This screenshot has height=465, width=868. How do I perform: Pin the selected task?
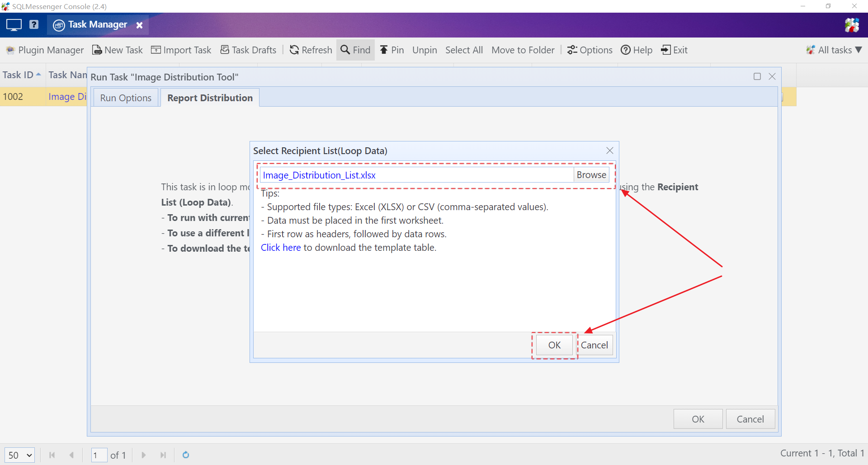[x=392, y=50]
